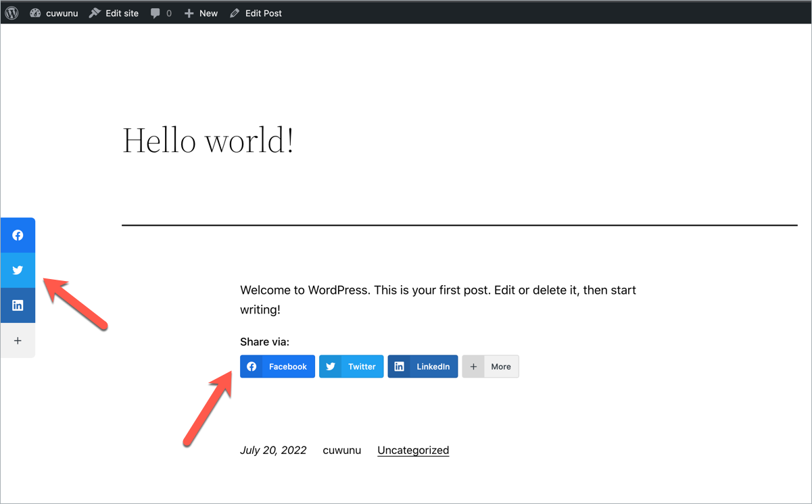Click the inline LinkedIn share button
The width and height of the screenshot is (812, 504).
(423, 366)
